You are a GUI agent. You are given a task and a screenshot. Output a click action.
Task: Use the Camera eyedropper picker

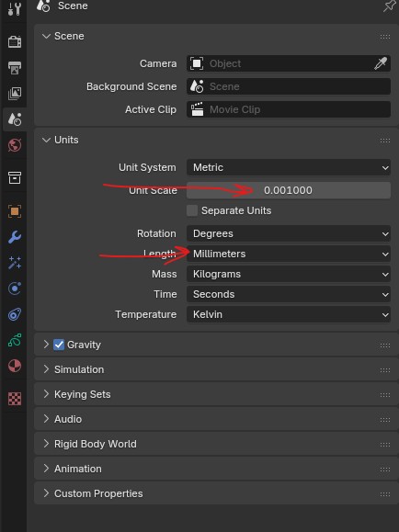tap(381, 63)
